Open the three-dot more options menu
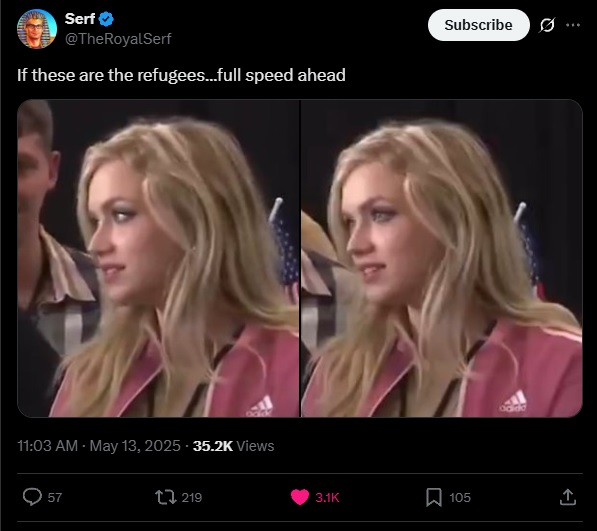Screen dimensions: 597x531 [x=573, y=25]
